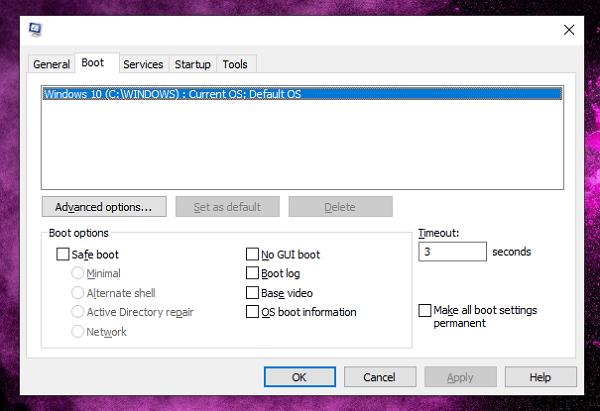Viewport: 600px width, 411px height.
Task: Go to the Startup tab
Action: [192, 64]
